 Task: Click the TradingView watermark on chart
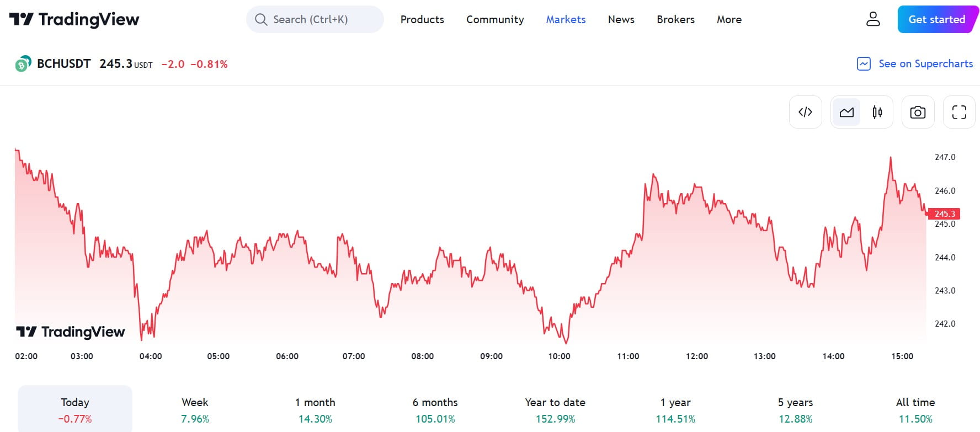(71, 332)
